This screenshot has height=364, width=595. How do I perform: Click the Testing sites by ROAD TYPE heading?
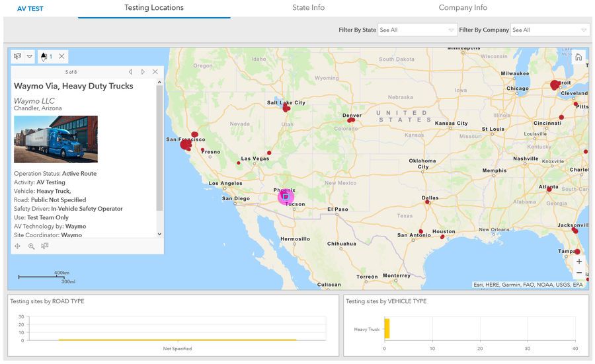48,301
